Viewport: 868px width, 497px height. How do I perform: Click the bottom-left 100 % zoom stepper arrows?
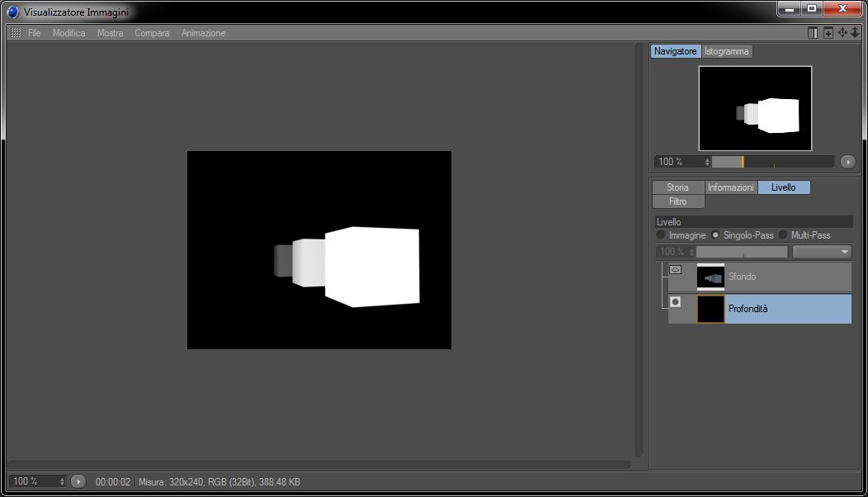(61, 481)
